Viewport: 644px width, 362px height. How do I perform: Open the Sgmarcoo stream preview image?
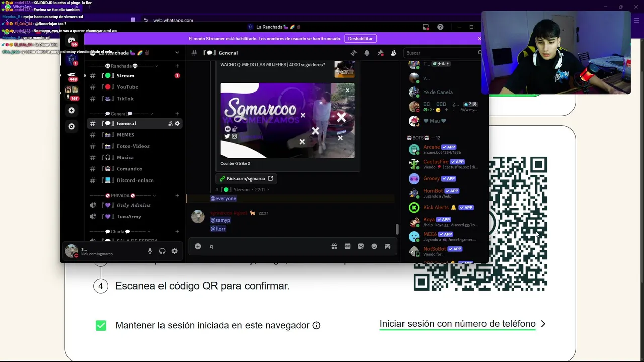pos(287,121)
